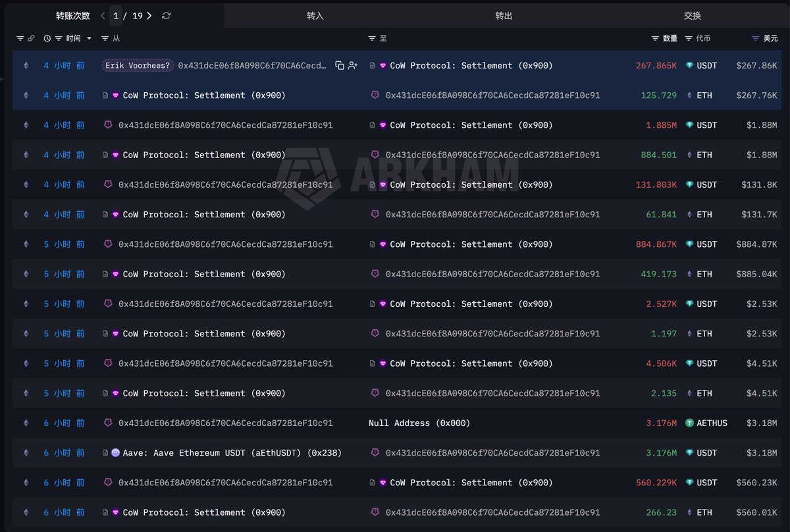Open the leftmost header filter icon

coord(20,38)
